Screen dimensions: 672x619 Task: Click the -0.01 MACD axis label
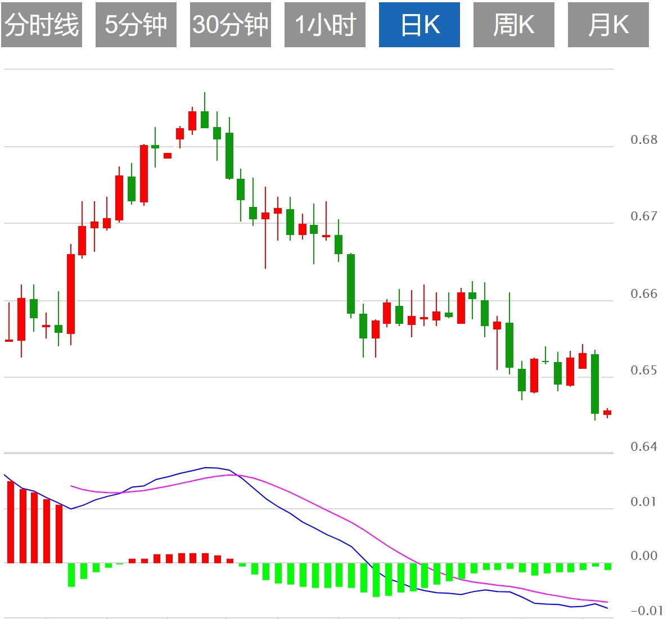pyautogui.click(x=647, y=611)
